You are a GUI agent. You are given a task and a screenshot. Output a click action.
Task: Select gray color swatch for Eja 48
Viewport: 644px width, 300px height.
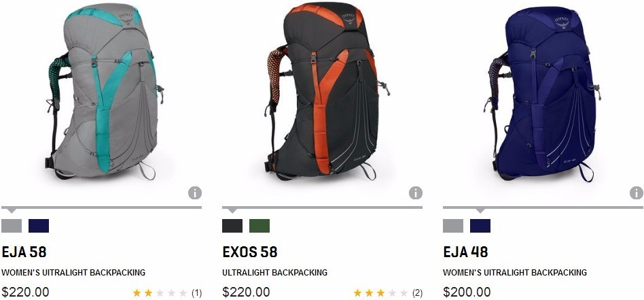[453, 226]
